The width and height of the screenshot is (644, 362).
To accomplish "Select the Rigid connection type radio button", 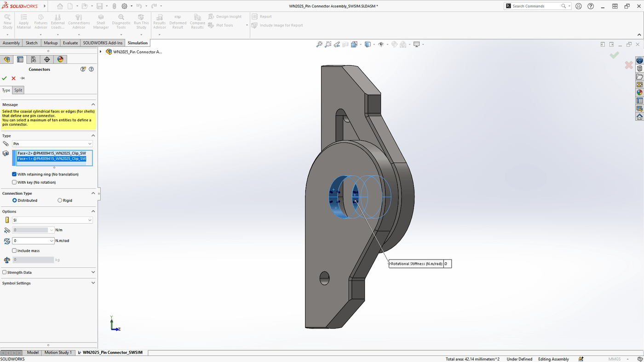I will [60, 200].
